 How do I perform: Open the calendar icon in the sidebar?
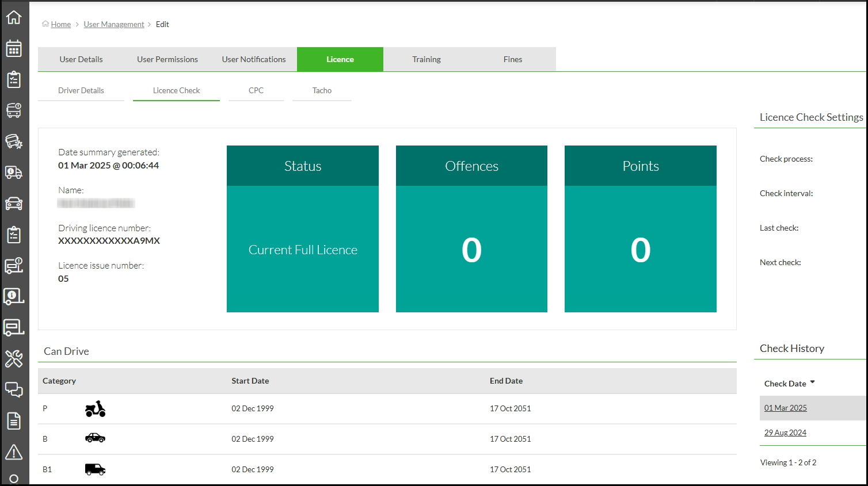[14, 48]
